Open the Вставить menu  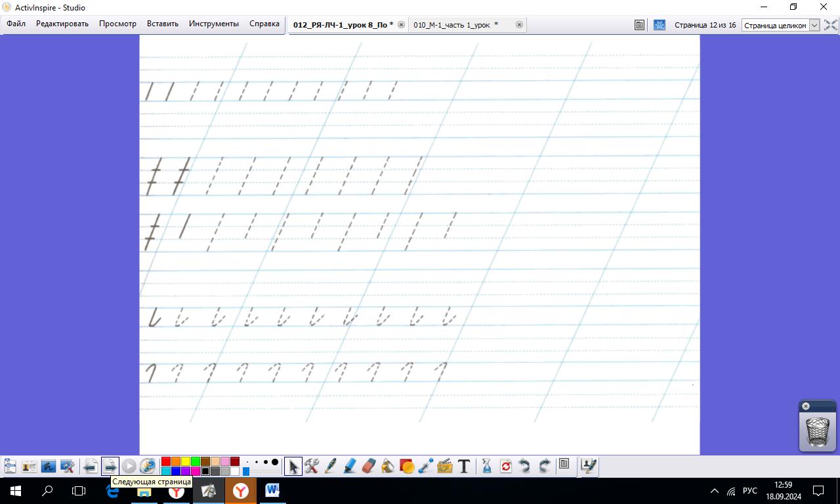click(163, 24)
